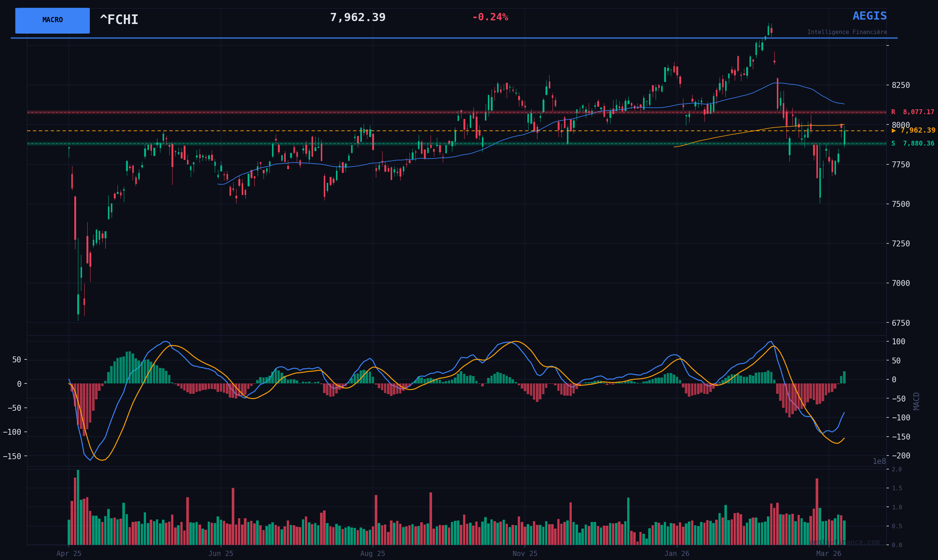Click the blue MACRO badge

tap(52, 20)
